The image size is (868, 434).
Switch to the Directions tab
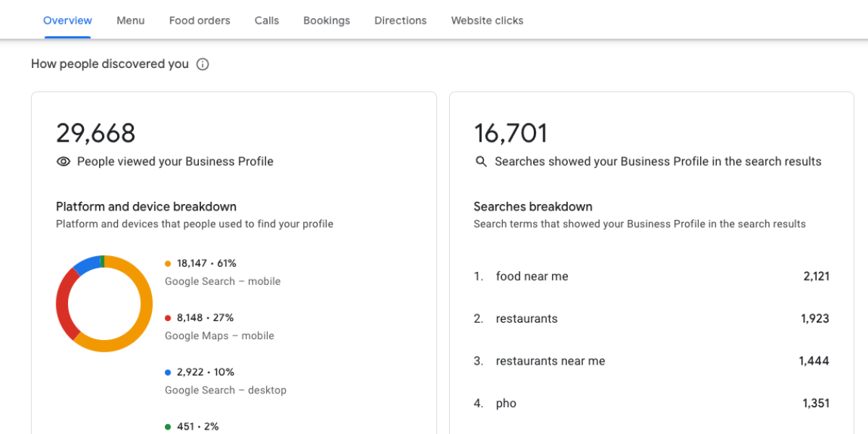pyautogui.click(x=400, y=20)
